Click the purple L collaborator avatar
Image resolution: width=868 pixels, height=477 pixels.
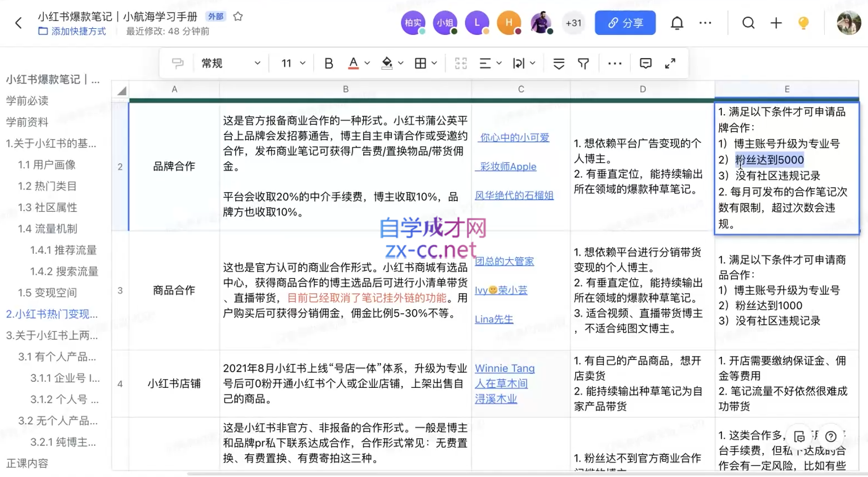coord(477,23)
